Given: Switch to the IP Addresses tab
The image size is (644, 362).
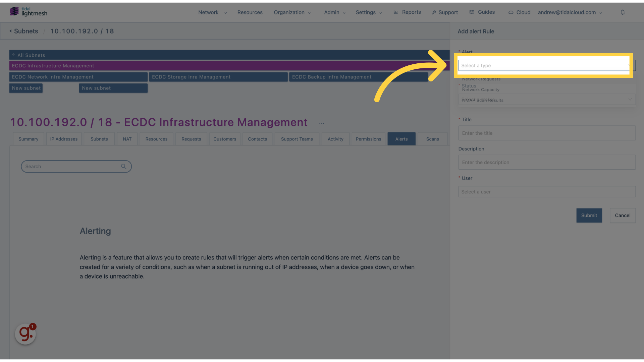Looking at the screenshot, I should point(63,139).
